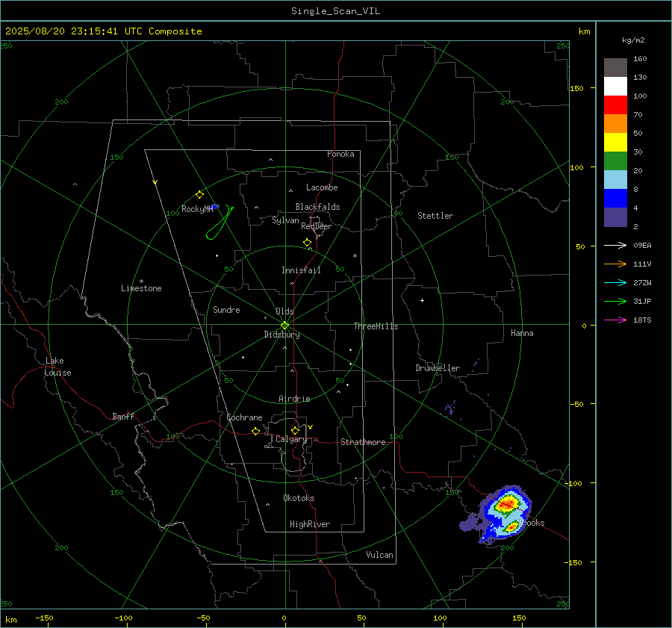Click the Calgary city label
This screenshot has width=672, height=628.
pos(291,439)
